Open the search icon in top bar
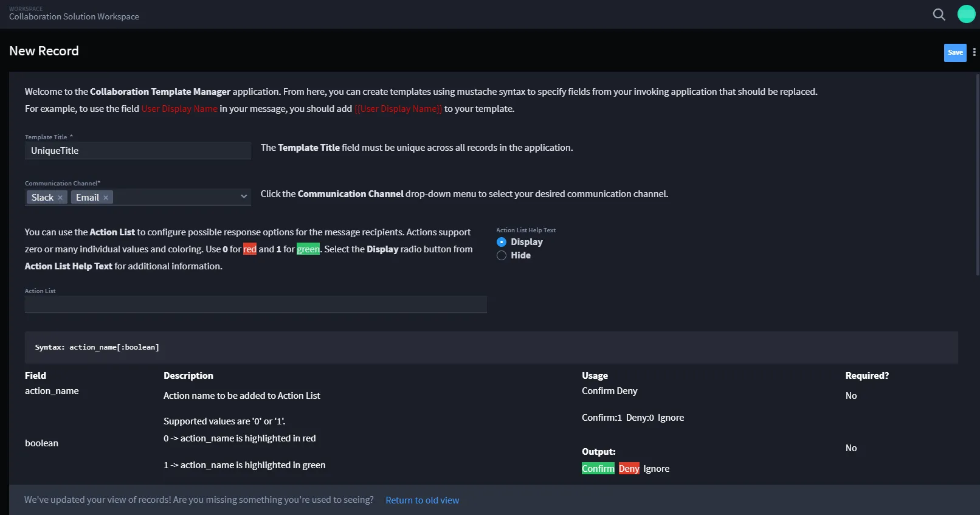The image size is (980, 515). pos(939,15)
